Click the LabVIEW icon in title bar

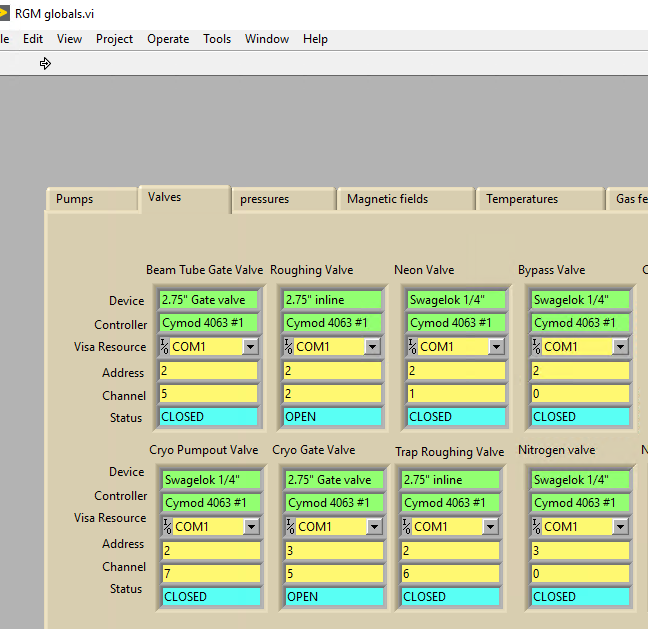tap(4, 13)
